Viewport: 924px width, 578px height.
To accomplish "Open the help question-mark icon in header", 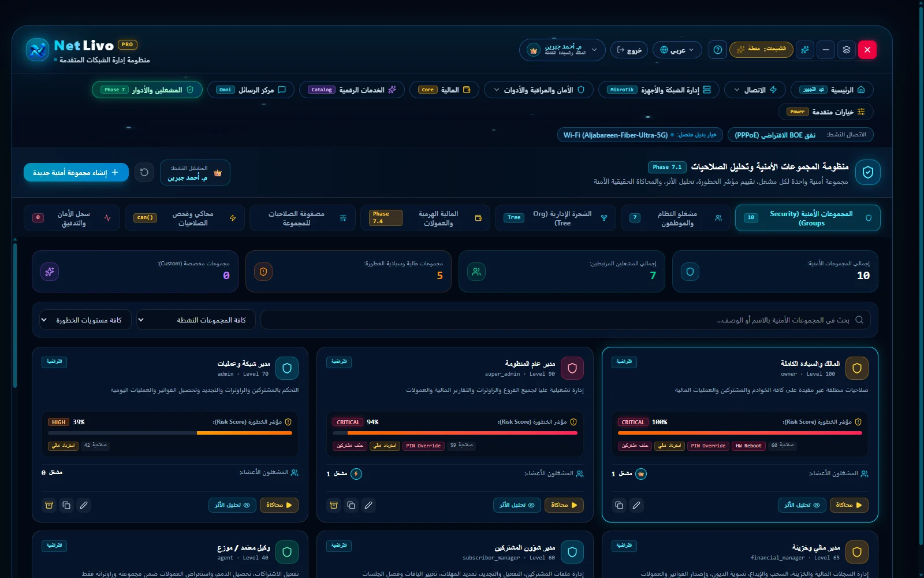I will (x=718, y=50).
